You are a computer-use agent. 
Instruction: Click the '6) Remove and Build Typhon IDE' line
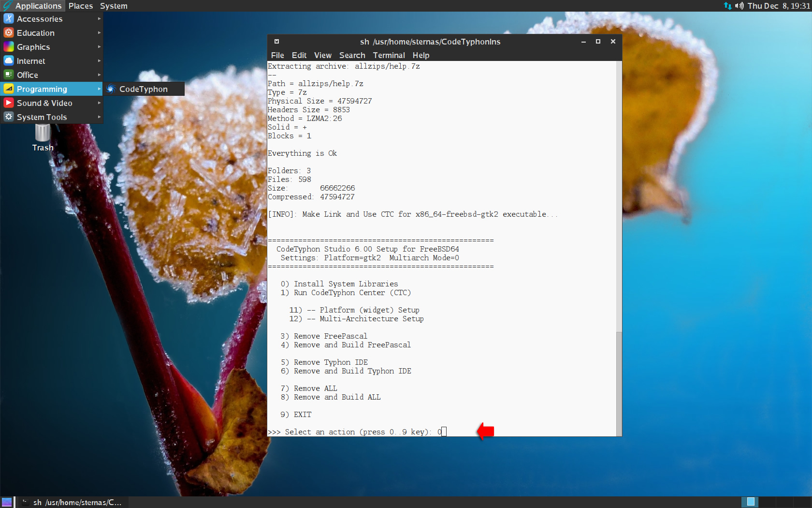(346, 371)
